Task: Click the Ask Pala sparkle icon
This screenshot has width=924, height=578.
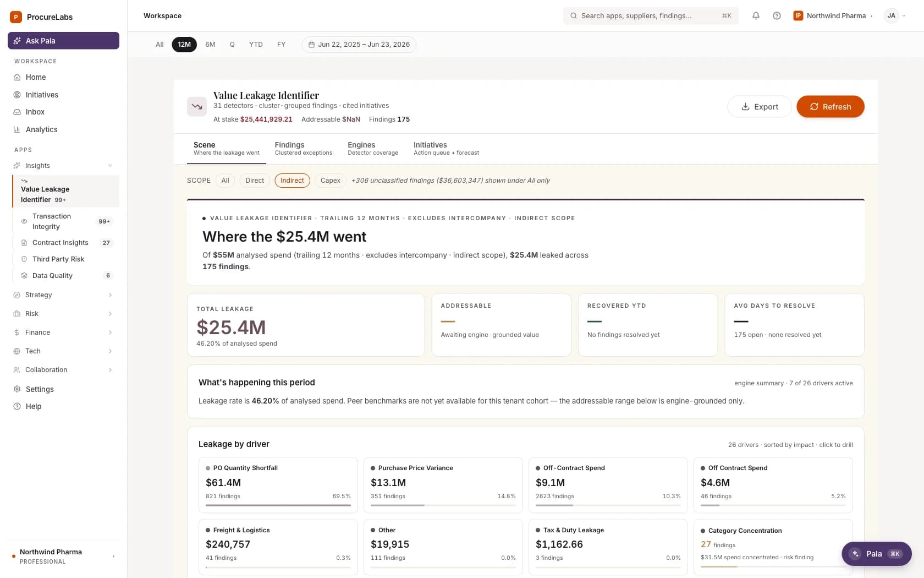Action: tap(17, 41)
